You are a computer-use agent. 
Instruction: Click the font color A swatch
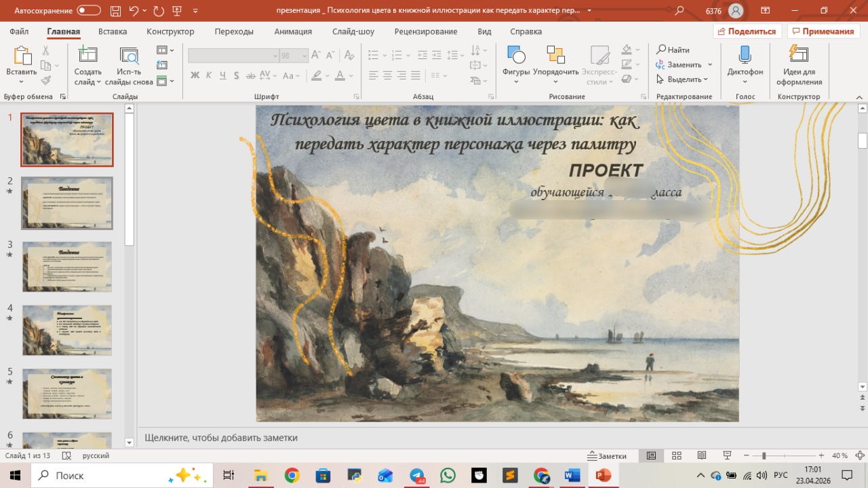coord(340,75)
